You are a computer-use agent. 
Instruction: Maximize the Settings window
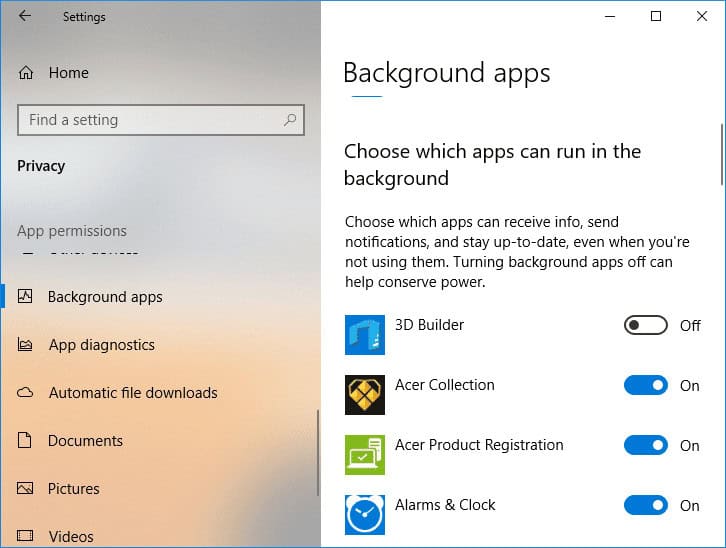(x=656, y=16)
